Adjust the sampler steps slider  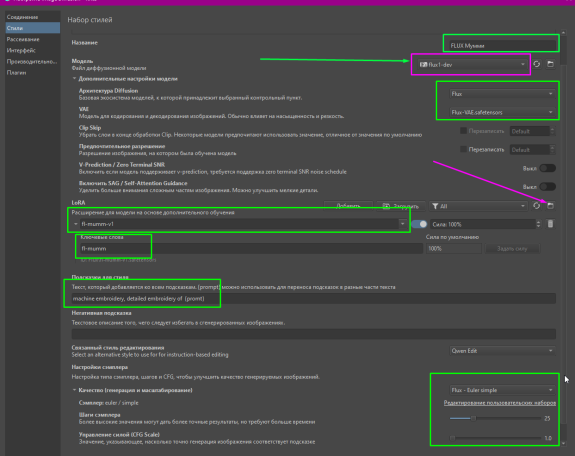495,418
